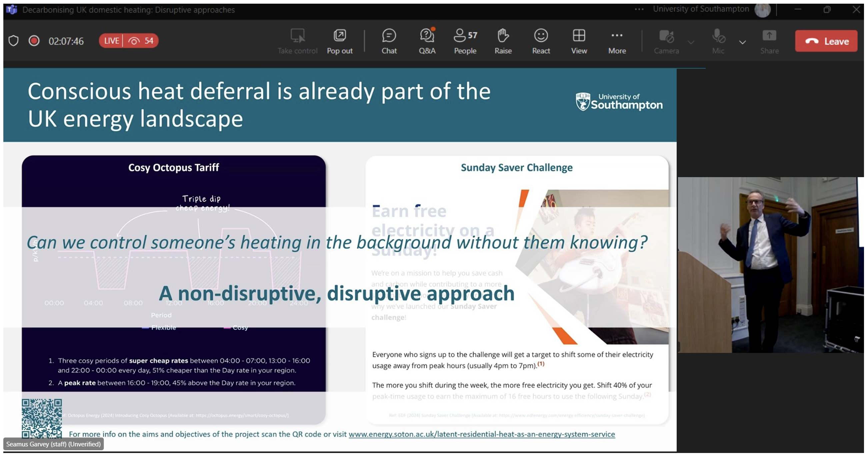Open the More actions menu

click(617, 41)
